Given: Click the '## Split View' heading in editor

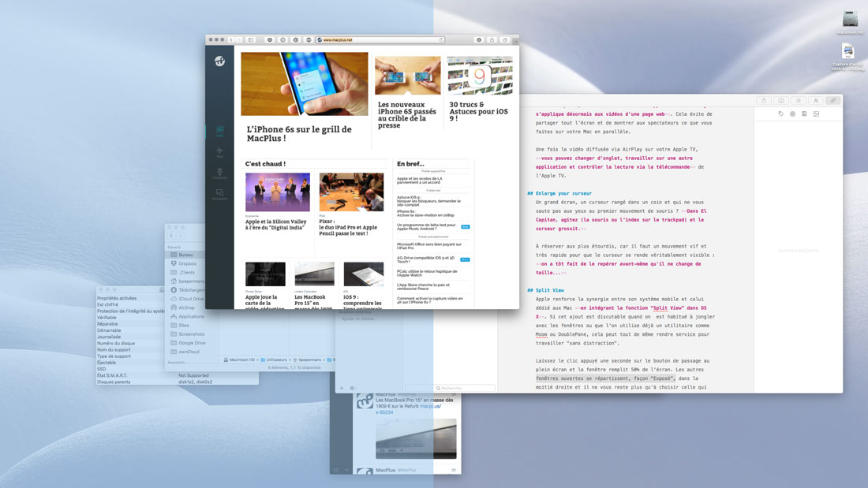Looking at the screenshot, I should (545, 290).
